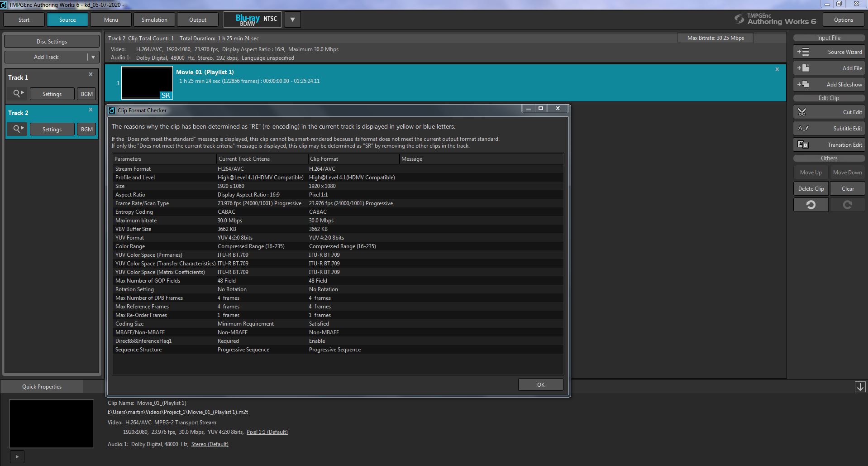Image resolution: width=868 pixels, height=466 pixels.
Task: Open the Subtitle Edit tool
Action: pyautogui.click(x=829, y=129)
